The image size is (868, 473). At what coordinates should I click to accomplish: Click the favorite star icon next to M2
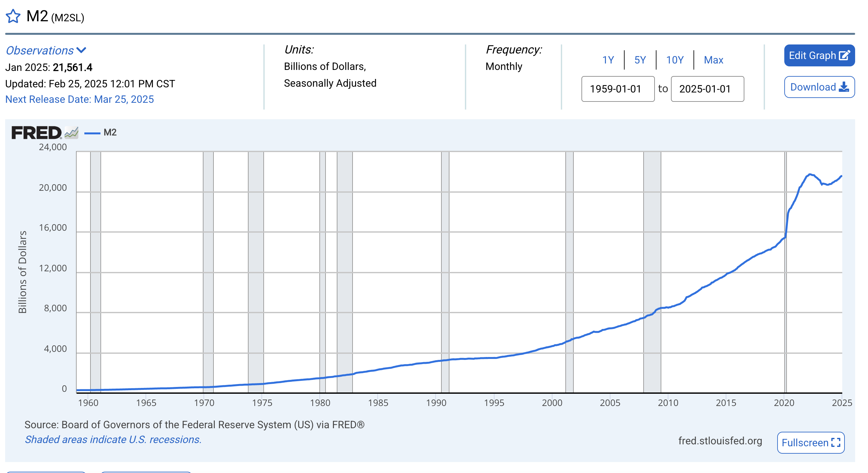[13, 16]
